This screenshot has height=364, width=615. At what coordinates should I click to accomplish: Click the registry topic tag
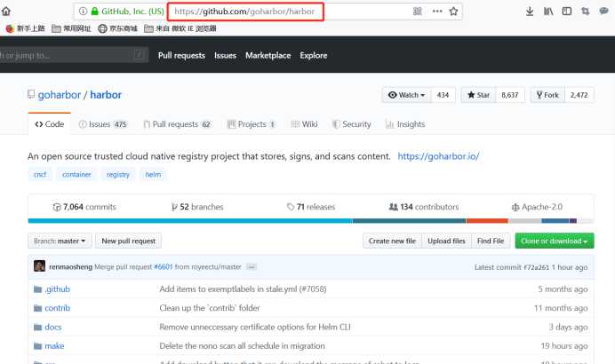click(x=118, y=174)
